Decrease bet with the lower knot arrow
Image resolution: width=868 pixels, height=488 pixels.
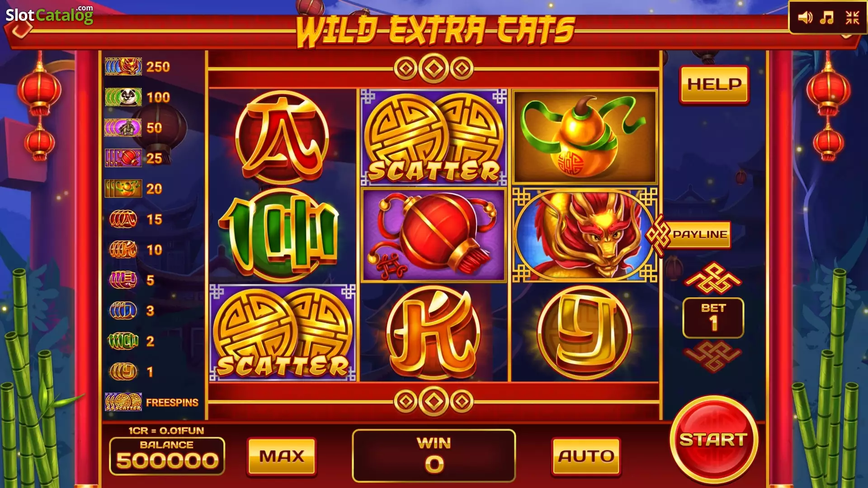[713, 357]
